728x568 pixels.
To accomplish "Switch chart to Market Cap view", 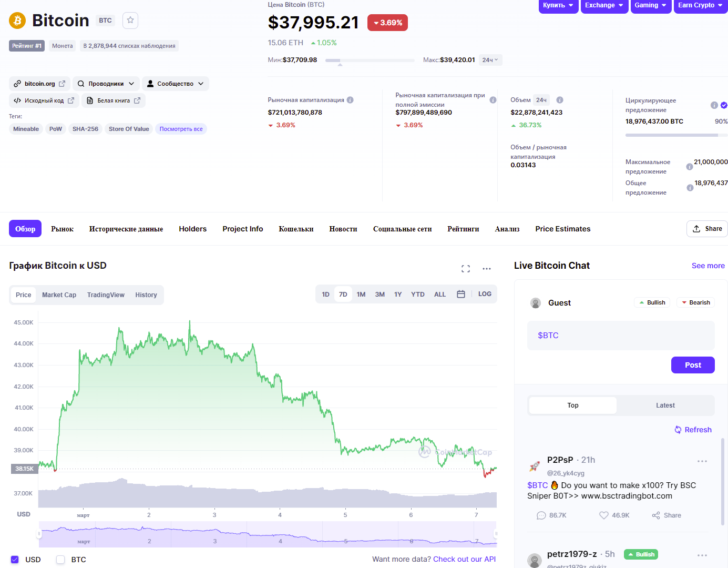I will [59, 295].
